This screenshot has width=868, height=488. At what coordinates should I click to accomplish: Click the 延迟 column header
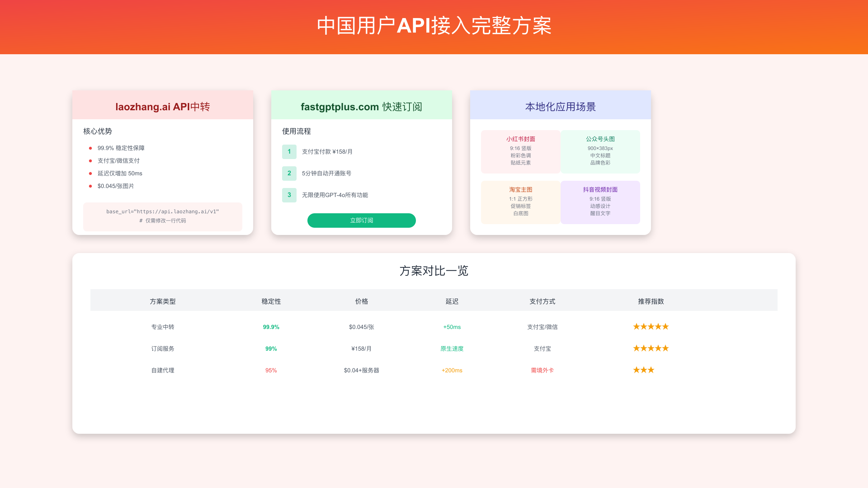pos(452,301)
